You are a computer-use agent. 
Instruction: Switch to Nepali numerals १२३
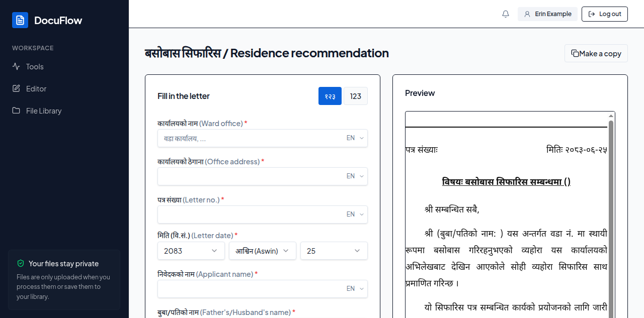[x=330, y=96]
